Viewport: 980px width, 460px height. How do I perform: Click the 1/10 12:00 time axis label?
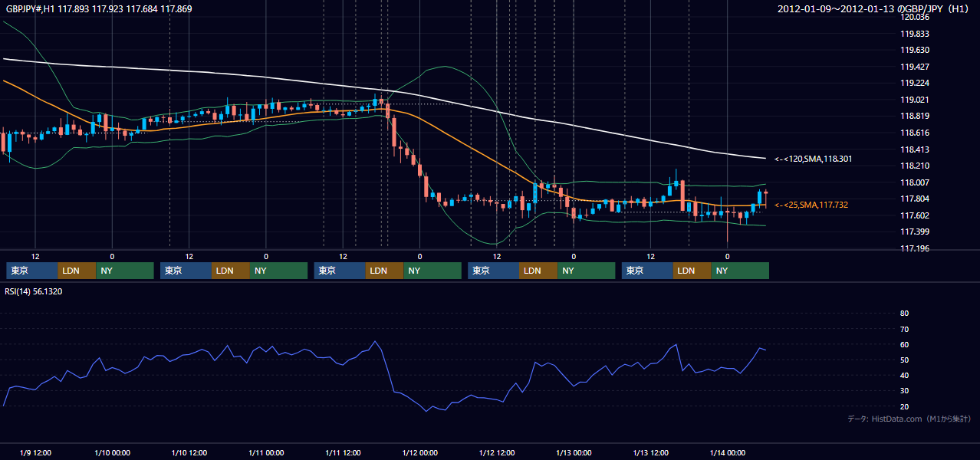189,452
